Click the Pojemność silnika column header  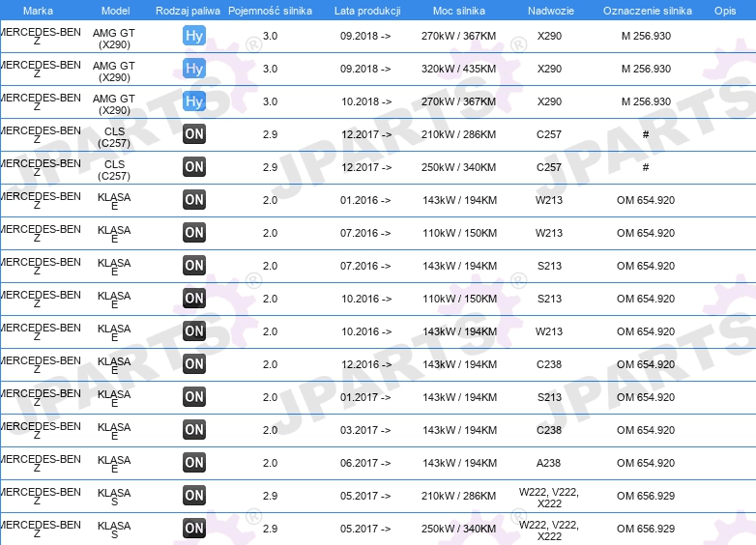270,11
